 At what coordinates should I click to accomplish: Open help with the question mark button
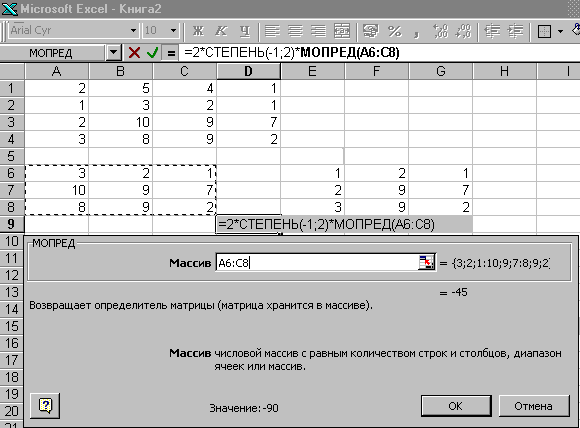(x=45, y=406)
